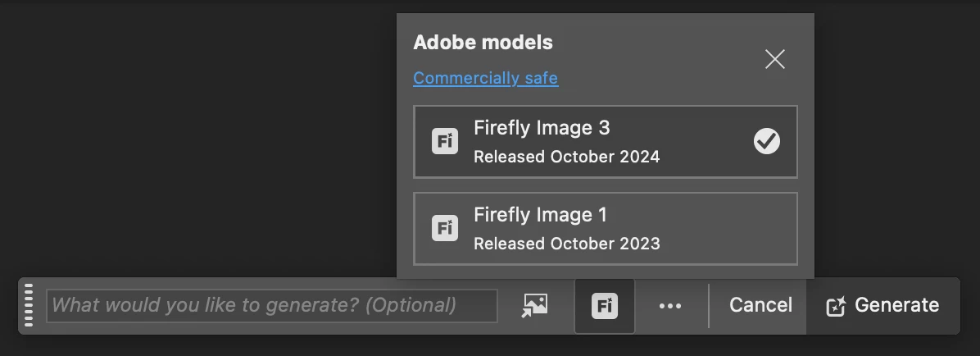Open the Commercially safe link
Image resolution: width=980 pixels, height=356 pixels.
point(486,78)
